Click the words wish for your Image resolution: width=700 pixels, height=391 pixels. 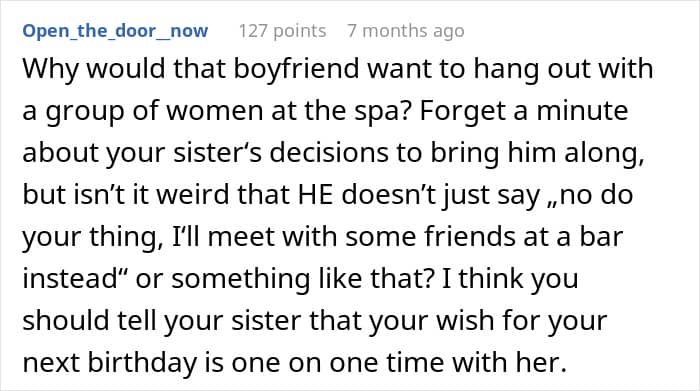point(521,321)
